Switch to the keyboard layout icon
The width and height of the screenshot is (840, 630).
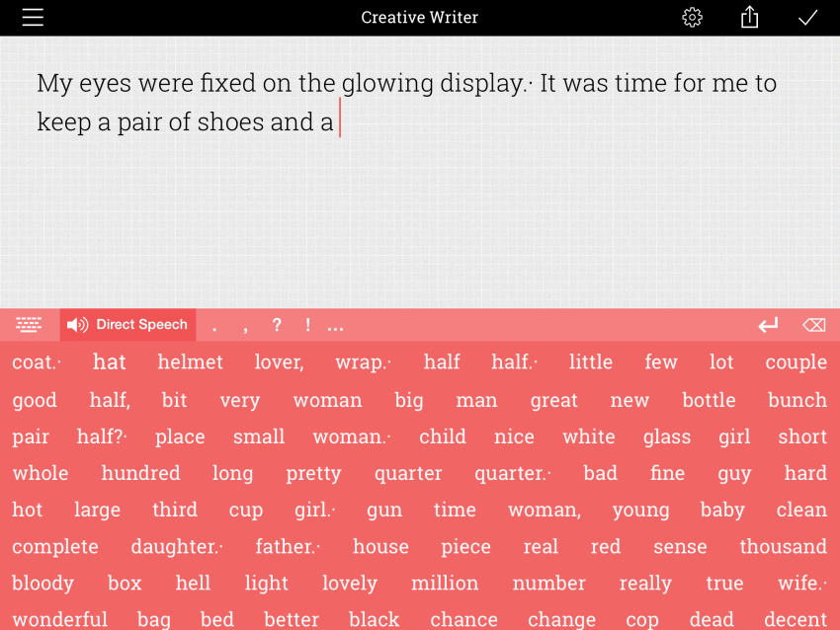point(29,324)
